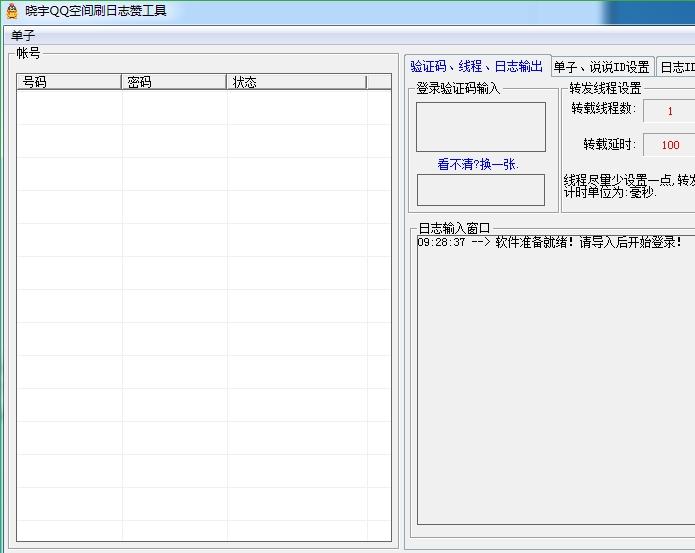Viewport: 695px width, 553px height.
Task: Click the 转载线程数 label
Action: 603,109
